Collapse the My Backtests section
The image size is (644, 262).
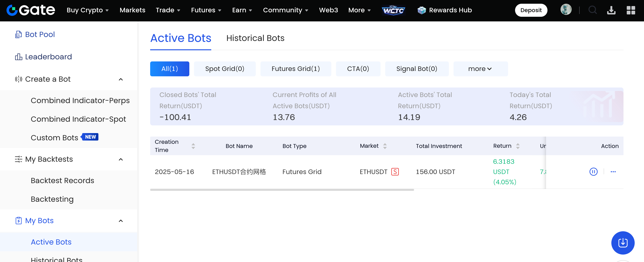121,159
